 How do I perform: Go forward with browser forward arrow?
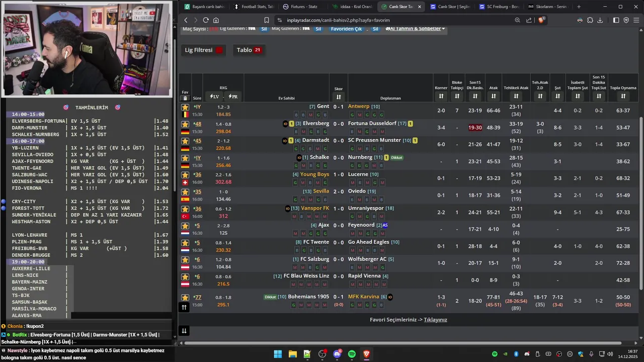pos(196,20)
